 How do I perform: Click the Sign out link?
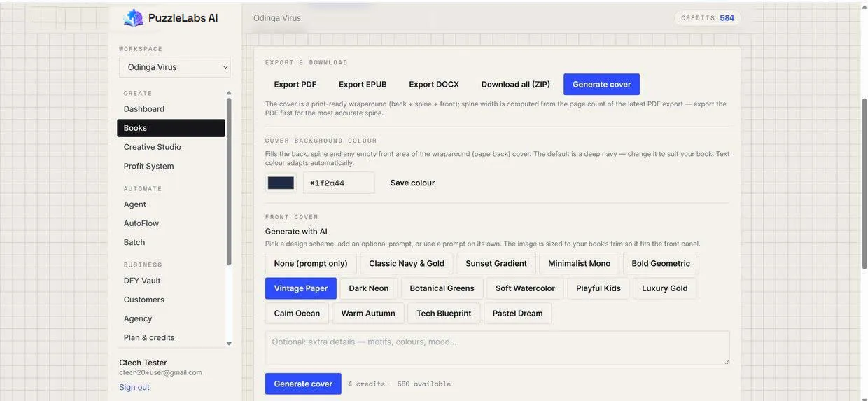click(134, 387)
